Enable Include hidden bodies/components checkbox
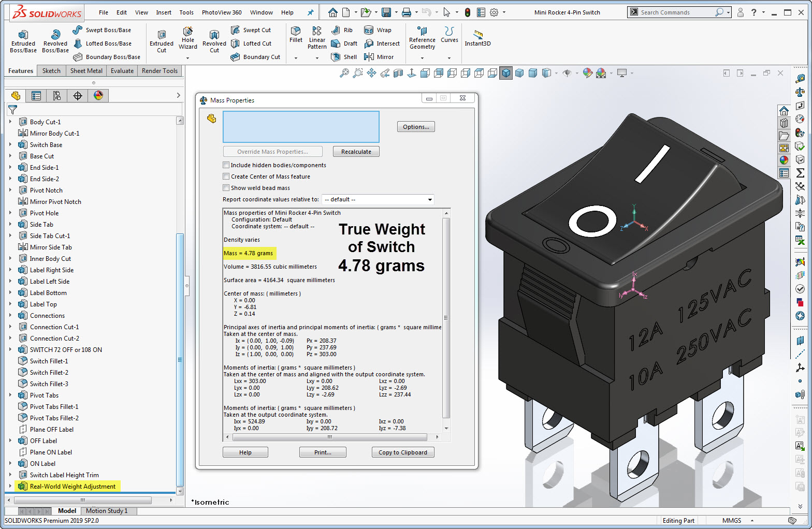This screenshot has width=812, height=529. 226,165
